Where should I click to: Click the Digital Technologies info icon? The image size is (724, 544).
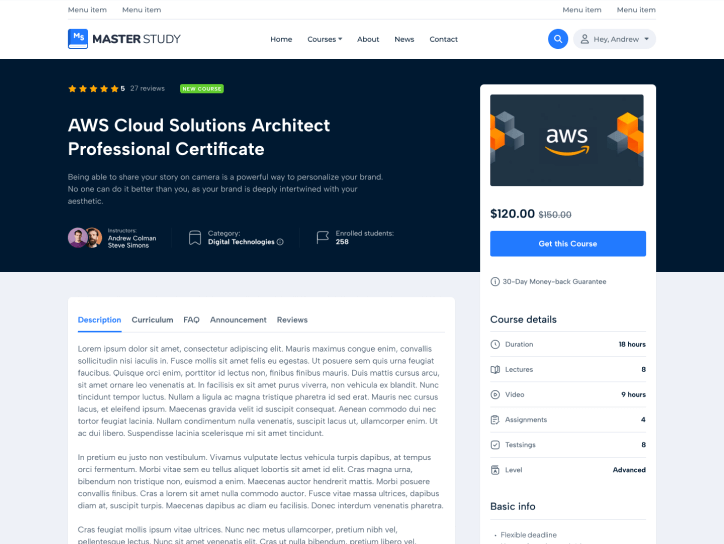coord(280,242)
